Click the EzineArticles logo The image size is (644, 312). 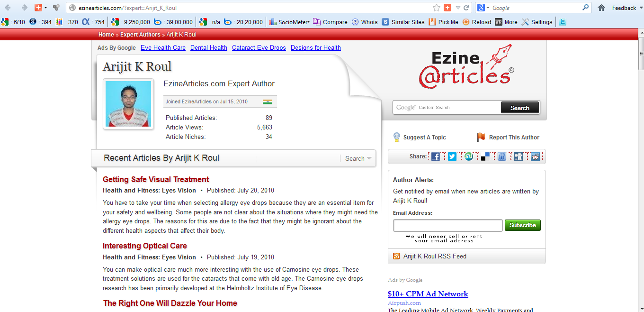466,66
